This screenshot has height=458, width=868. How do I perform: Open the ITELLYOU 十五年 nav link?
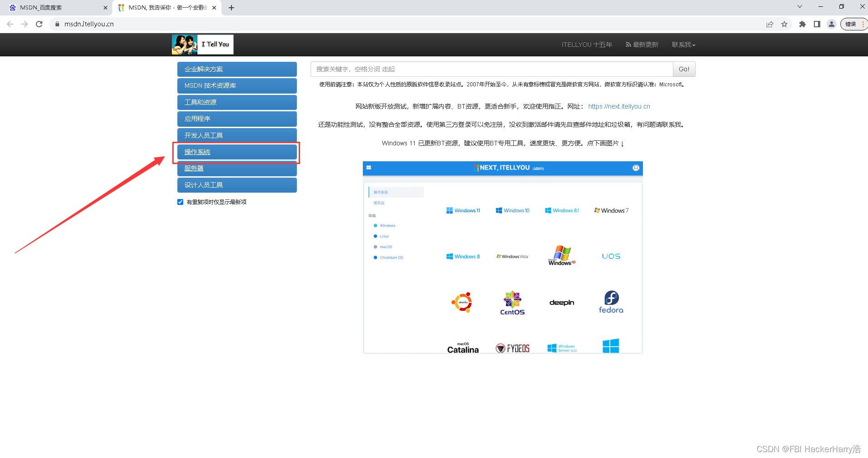click(587, 45)
